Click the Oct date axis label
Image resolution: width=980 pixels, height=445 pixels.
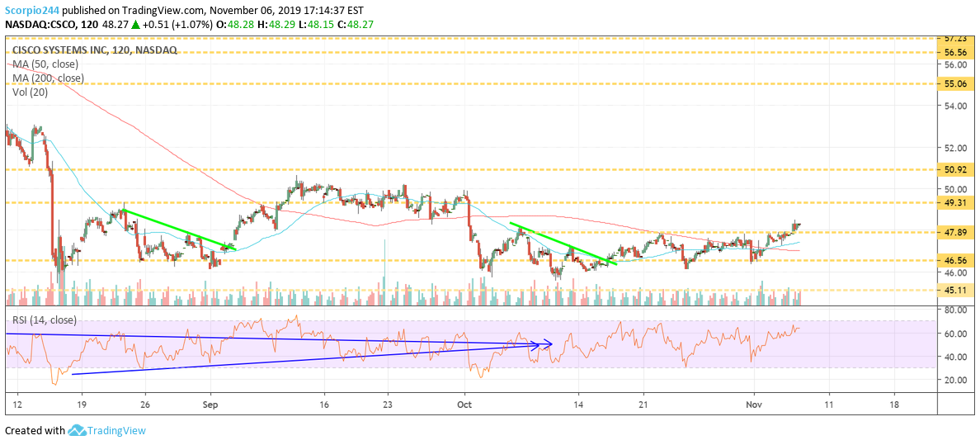coord(464,405)
